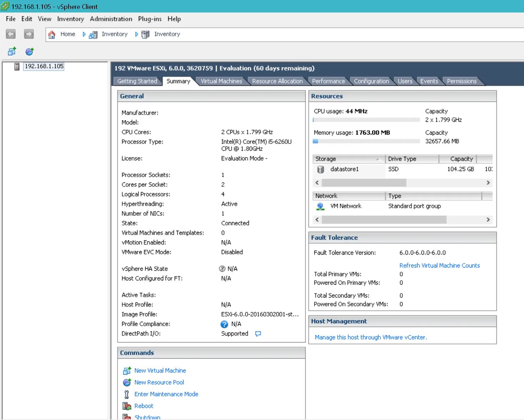The height and width of the screenshot is (420, 524).
Task: Click the Profile Compliance blue help icon
Action: point(224,324)
